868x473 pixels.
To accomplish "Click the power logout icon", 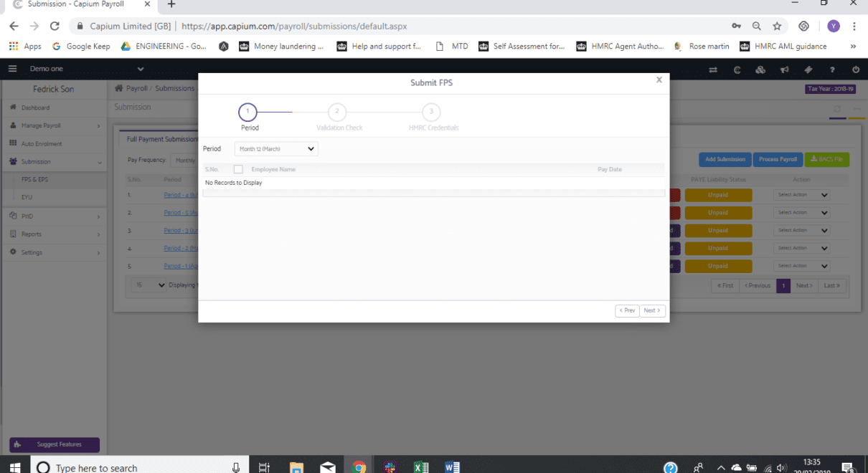I will coord(856,70).
